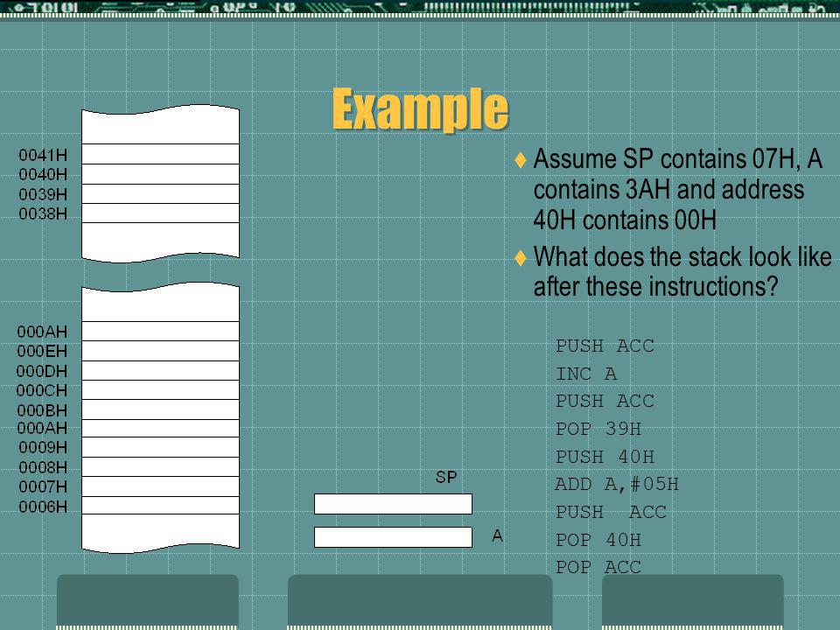Image resolution: width=840 pixels, height=630 pixels.
Task: Select the 0007H address label
Action: click(43, 486)
